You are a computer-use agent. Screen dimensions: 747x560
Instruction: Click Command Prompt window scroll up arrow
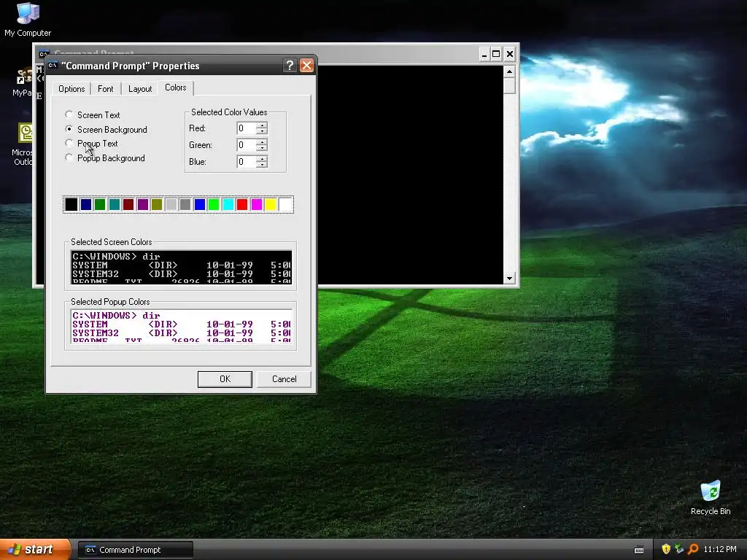click(509, 71)
